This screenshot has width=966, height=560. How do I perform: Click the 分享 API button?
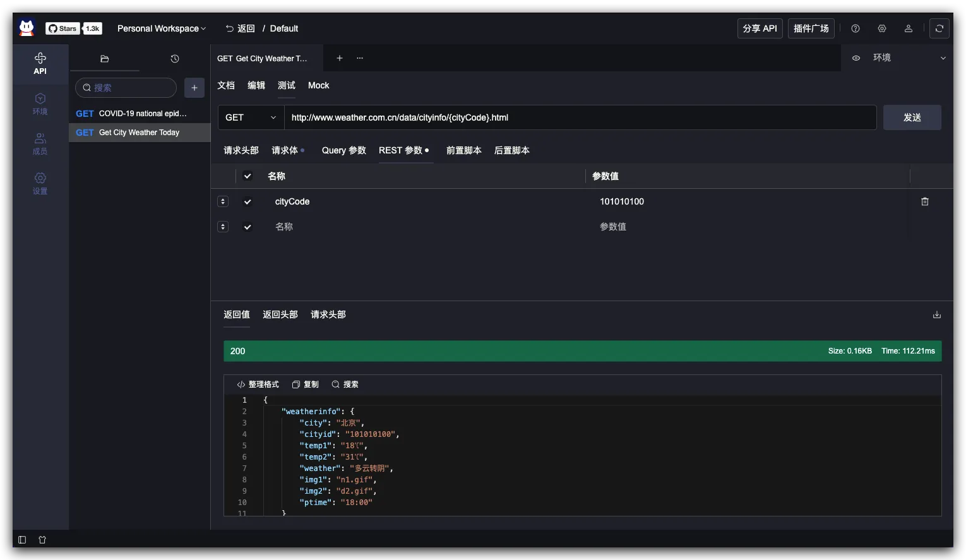(x=760, y=28)
